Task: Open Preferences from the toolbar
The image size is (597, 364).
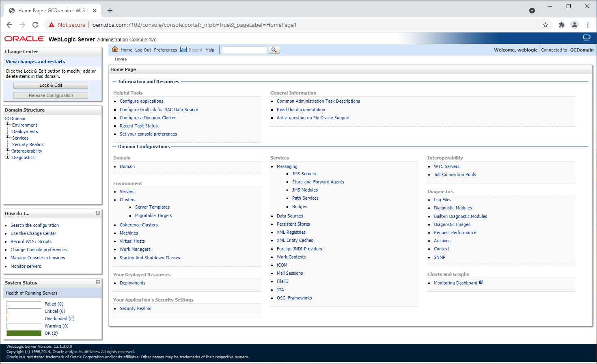Action: point(165,50)
